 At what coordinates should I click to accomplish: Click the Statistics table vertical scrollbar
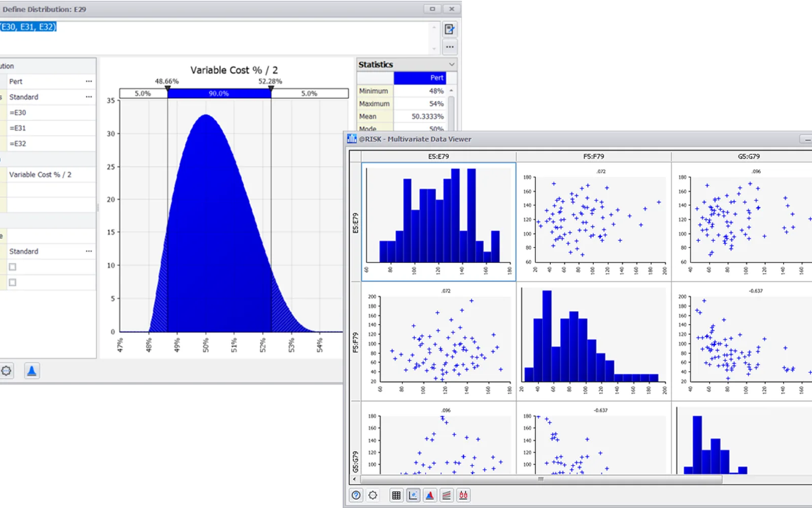click(x=451, y=110)
